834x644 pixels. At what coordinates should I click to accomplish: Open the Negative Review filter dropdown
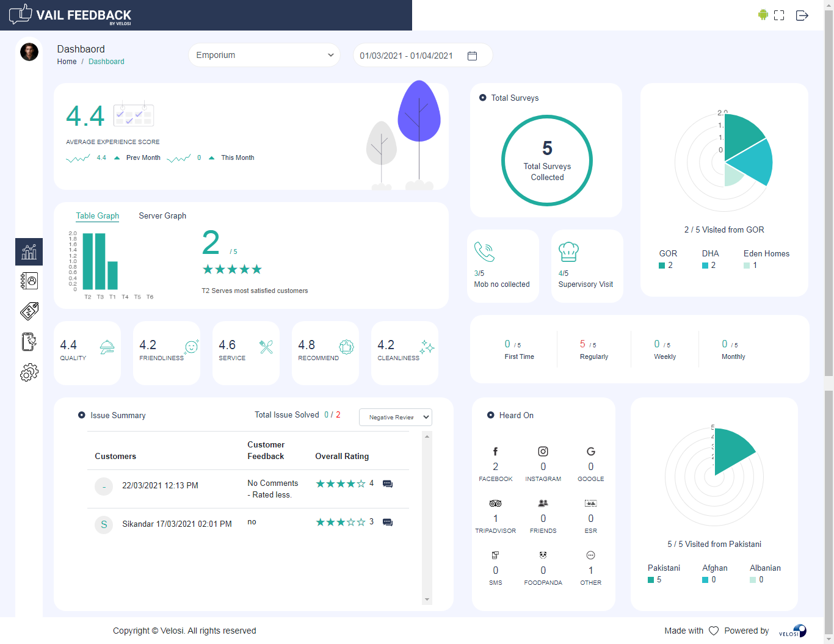395,417
